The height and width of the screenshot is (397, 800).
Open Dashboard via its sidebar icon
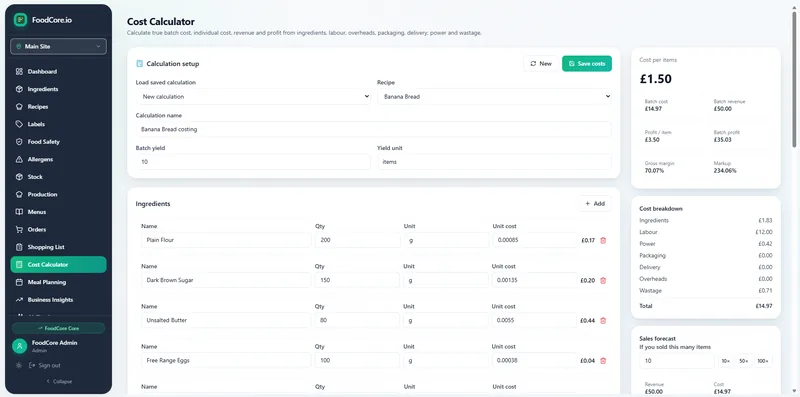(19, 71)
